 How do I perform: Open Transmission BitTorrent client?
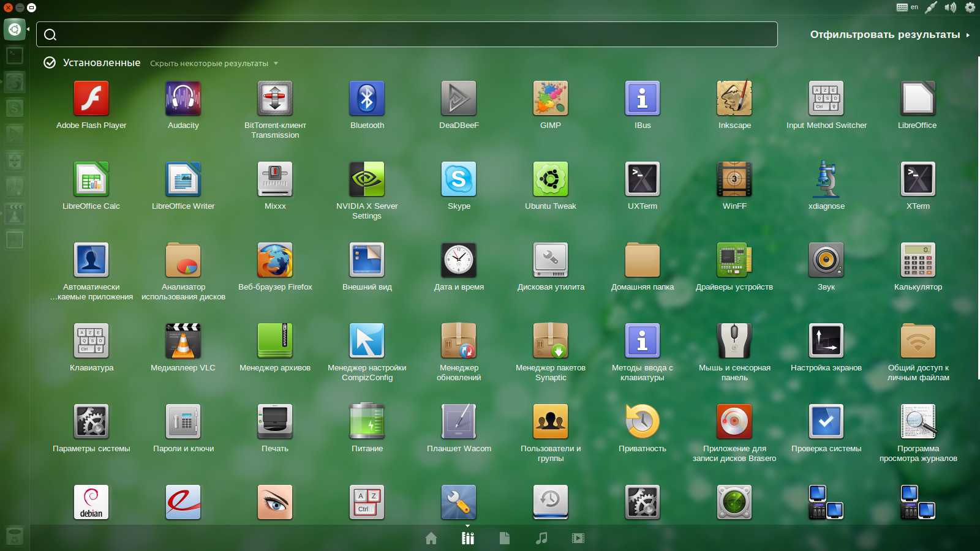pyautogui.click(x=275, y=99)
